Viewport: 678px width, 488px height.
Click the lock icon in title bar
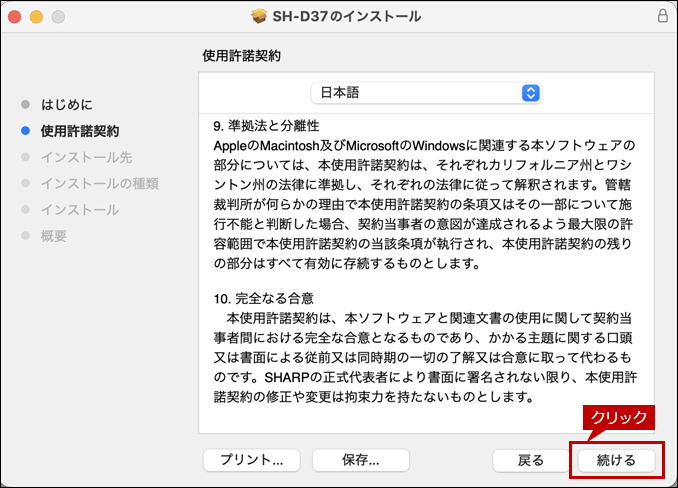pos(662,16)
